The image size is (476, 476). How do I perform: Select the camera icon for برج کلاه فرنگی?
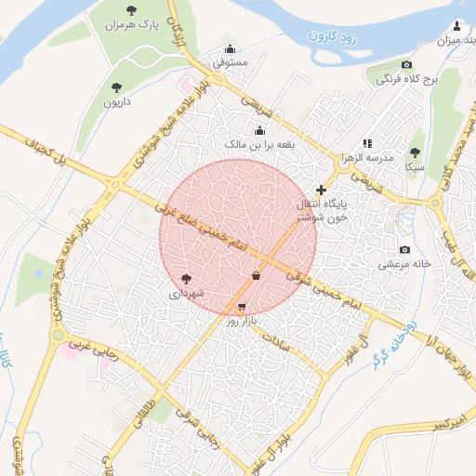(406, 65)
